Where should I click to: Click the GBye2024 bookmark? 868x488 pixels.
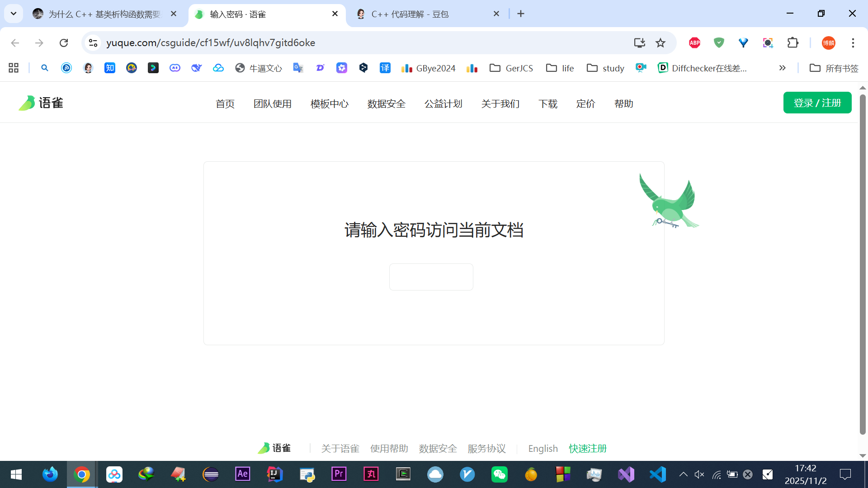pyautogui.click(x=428, y=68)
